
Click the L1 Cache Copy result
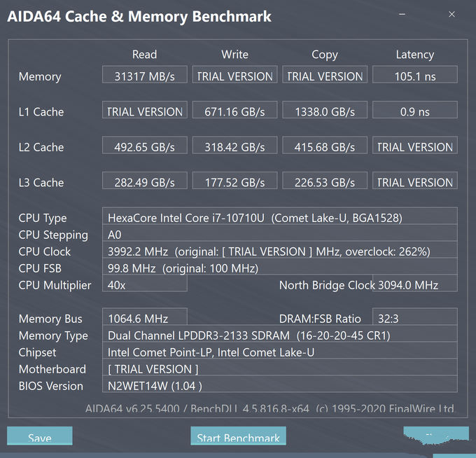click(325, 110)
